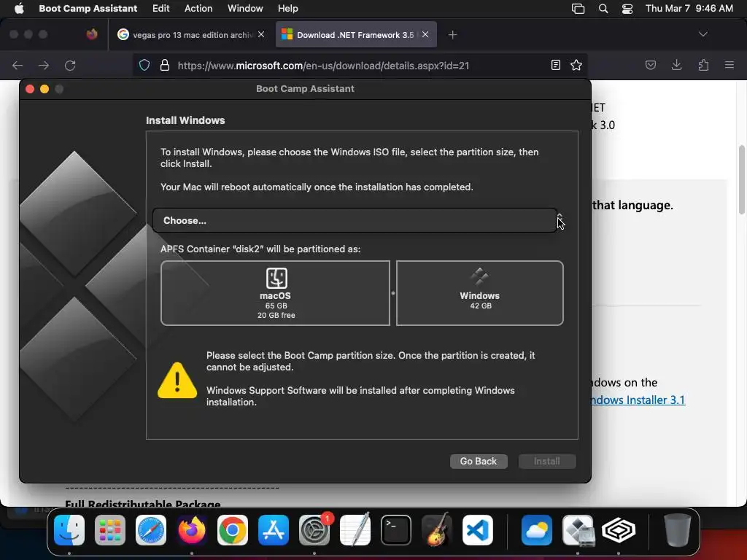Launch Google Chrome from the Dock
747x560 pixels.
coord(233,530)
